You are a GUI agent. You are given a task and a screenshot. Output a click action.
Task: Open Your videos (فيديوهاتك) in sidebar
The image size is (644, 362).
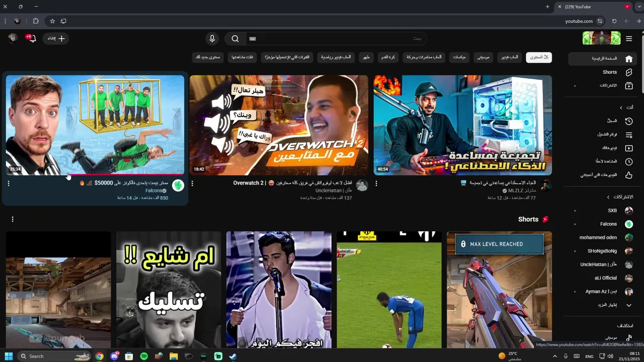pos(602,148)
